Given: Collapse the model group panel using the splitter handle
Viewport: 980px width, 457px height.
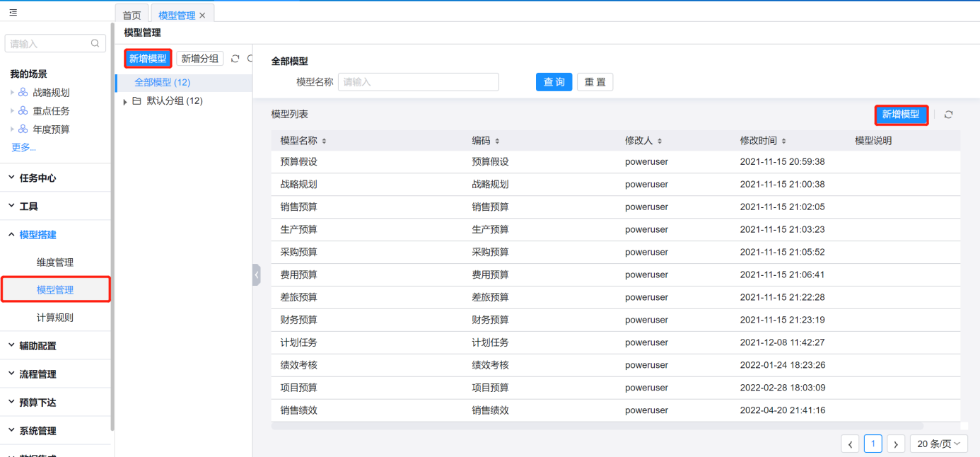Looking at the screenshot, I should pos(256,274).
